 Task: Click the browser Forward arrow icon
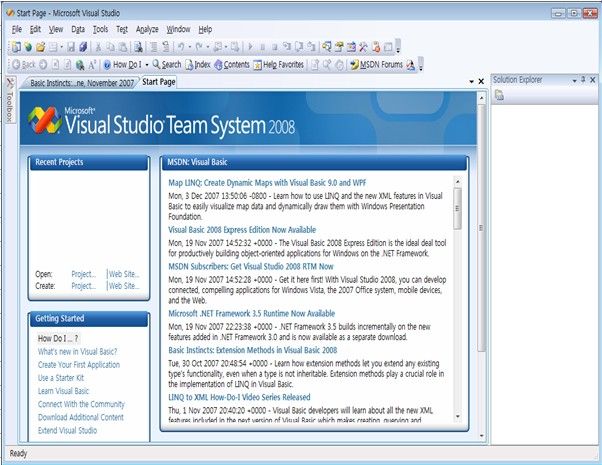[x=43, y=65]
